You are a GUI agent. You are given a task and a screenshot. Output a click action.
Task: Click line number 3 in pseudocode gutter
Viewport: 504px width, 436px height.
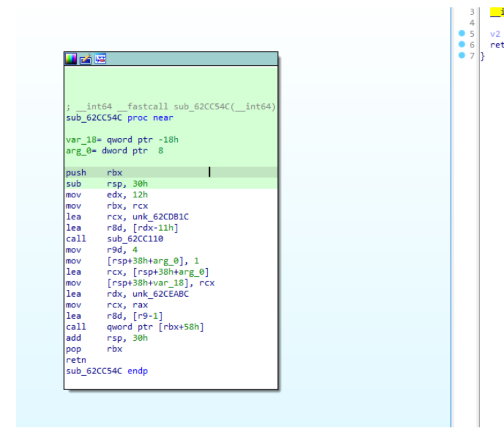(471, 12)
